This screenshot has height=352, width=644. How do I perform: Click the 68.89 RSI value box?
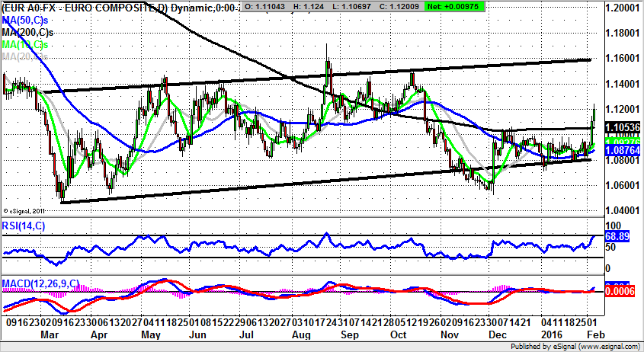pyautogui.click(x=617, y=238)
